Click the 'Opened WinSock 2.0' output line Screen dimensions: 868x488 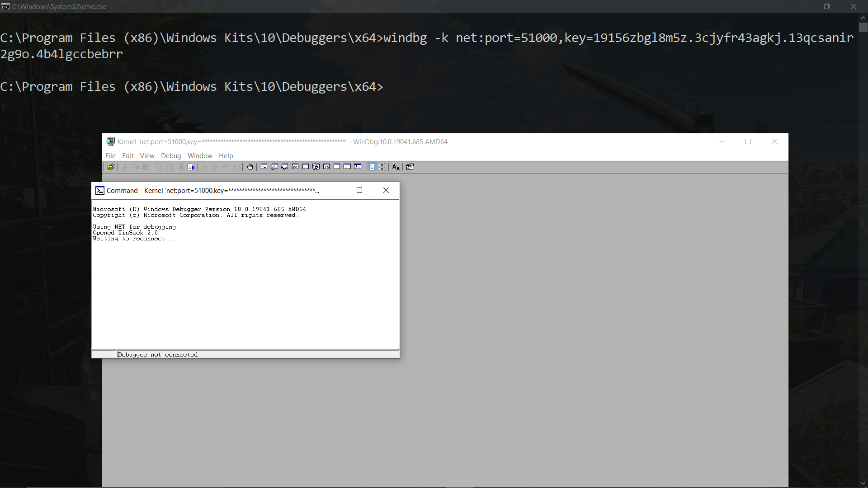[x=125, y=233]
